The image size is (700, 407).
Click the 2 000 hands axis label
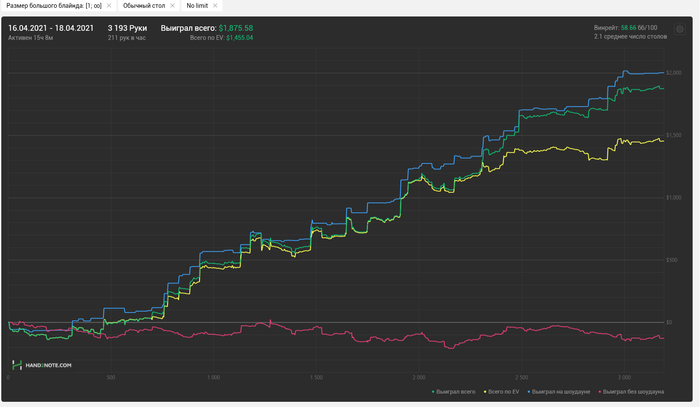(419, 378)
